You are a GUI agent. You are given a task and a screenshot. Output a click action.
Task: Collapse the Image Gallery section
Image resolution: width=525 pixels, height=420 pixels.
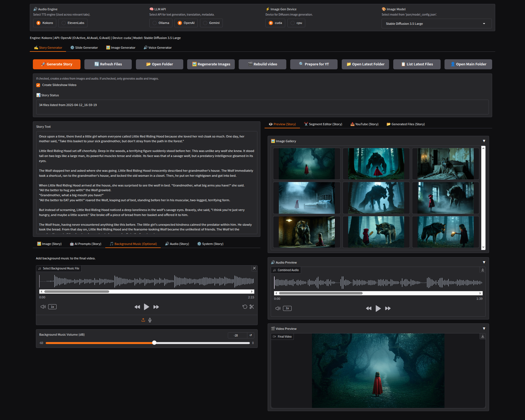coord(484,141)
